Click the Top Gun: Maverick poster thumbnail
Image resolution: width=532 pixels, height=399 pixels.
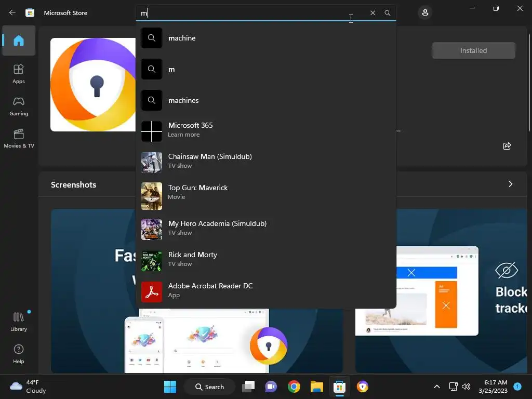152,196
